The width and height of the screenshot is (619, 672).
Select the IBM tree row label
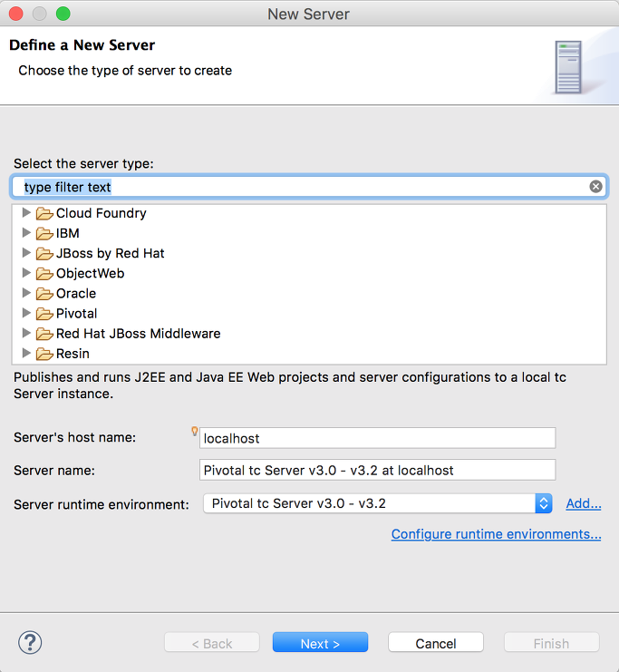(68, 233)
